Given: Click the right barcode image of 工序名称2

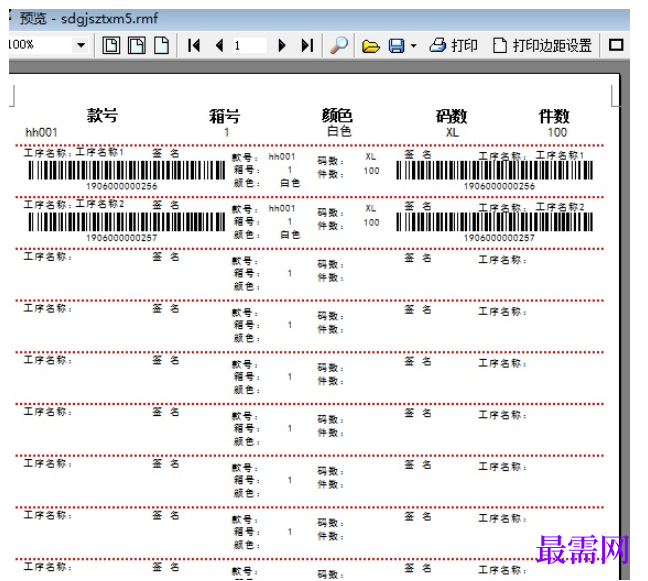Looking at the screenshot, I should 494,222.
